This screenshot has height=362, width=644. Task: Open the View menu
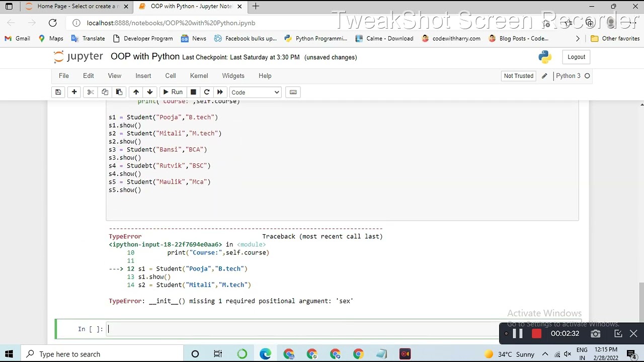pyautogui.click(x=115, y=76)
